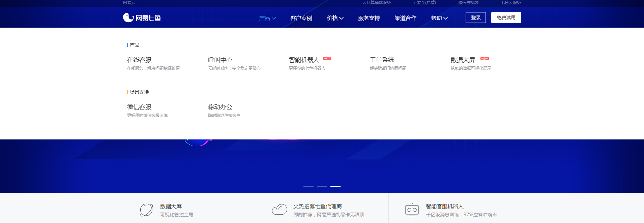Select 智能机器人 product
The image size is (644, 223).
click(304, 60)
